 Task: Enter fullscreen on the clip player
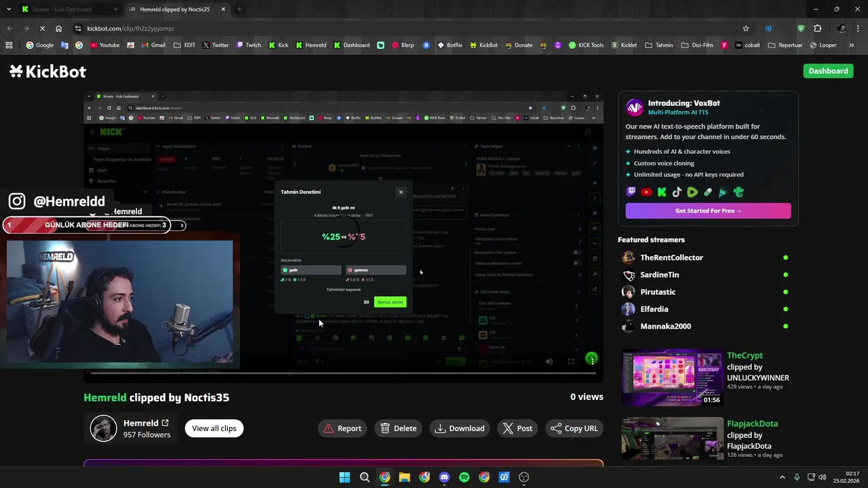pyautogui.click(x=571, y=361)
